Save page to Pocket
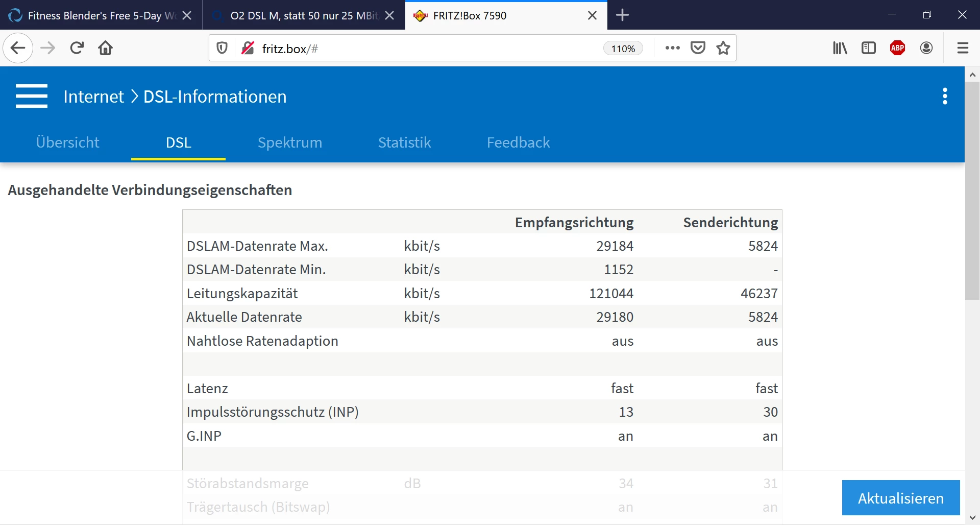This screenshot has height=525, width=980. click(698, 48)
